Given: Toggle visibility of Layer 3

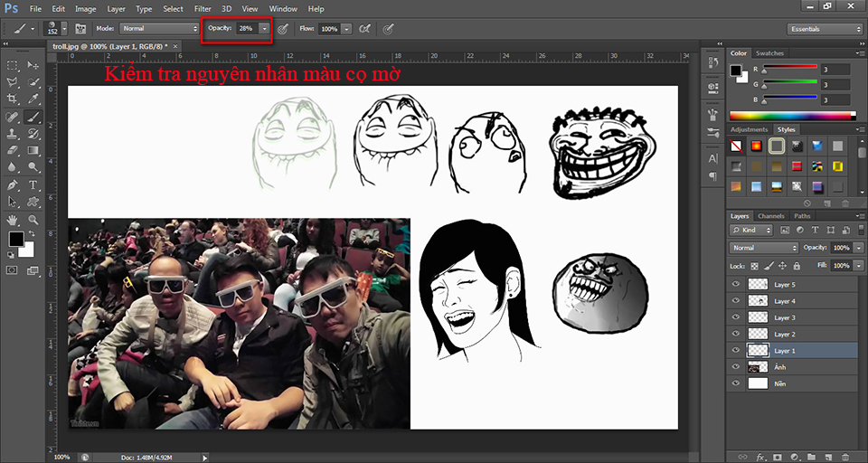Looking at the screenshot, I should [736, 317].
